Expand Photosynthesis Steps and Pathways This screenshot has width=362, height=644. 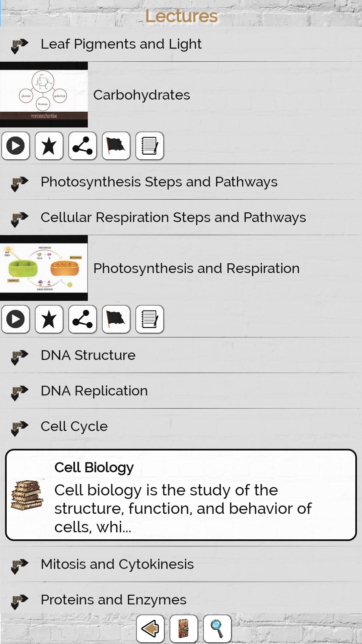(159, 182)
